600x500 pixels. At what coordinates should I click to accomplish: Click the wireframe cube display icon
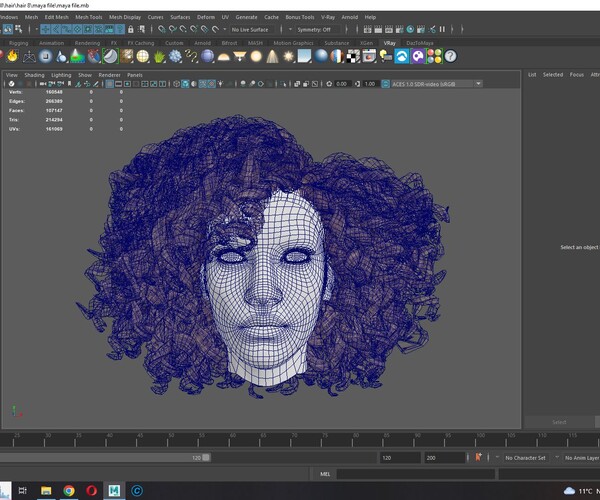pos(176,84)
